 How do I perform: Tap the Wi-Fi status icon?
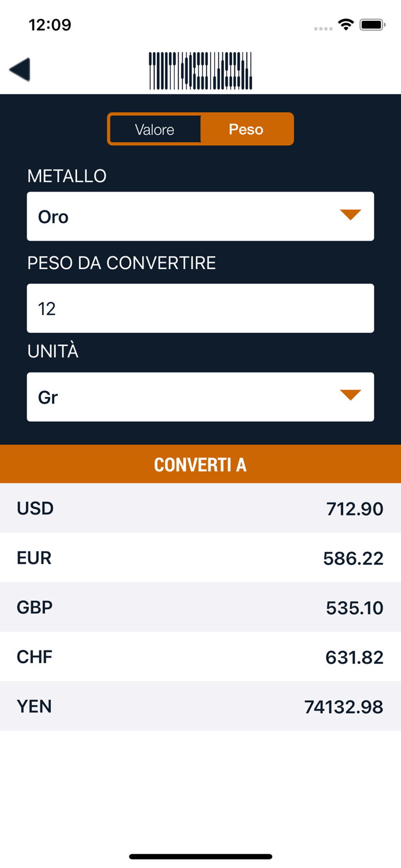(346, 25)
